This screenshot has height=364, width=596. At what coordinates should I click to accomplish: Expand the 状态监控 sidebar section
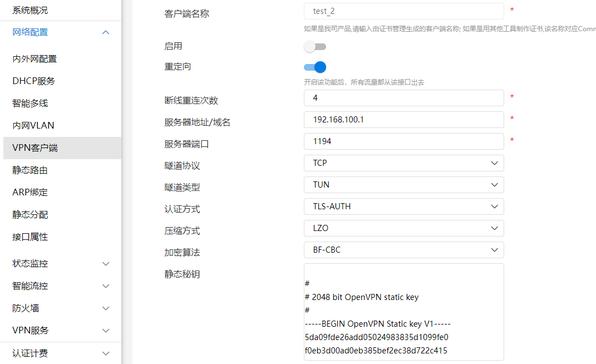tap(60, 264)
